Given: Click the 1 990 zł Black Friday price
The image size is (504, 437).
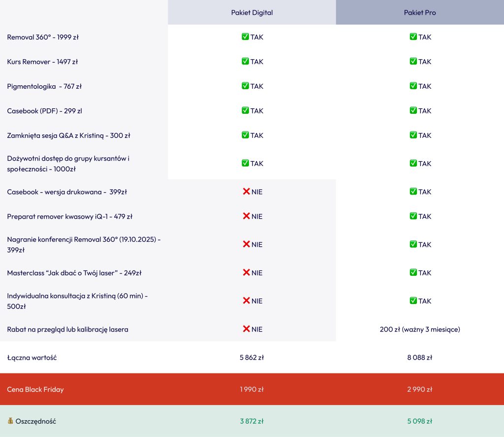Looking at the screenshot, I should pos(252,389).
